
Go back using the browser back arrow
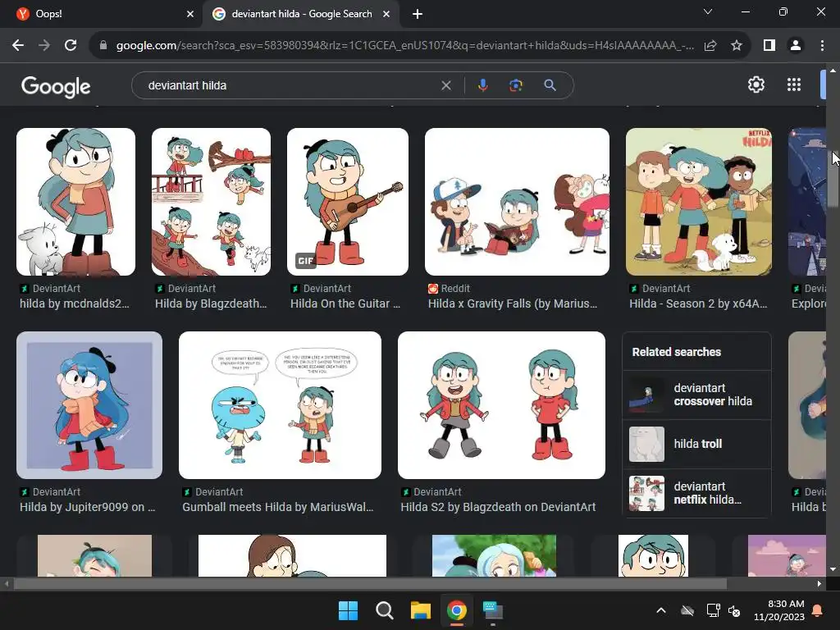[18, 46]
